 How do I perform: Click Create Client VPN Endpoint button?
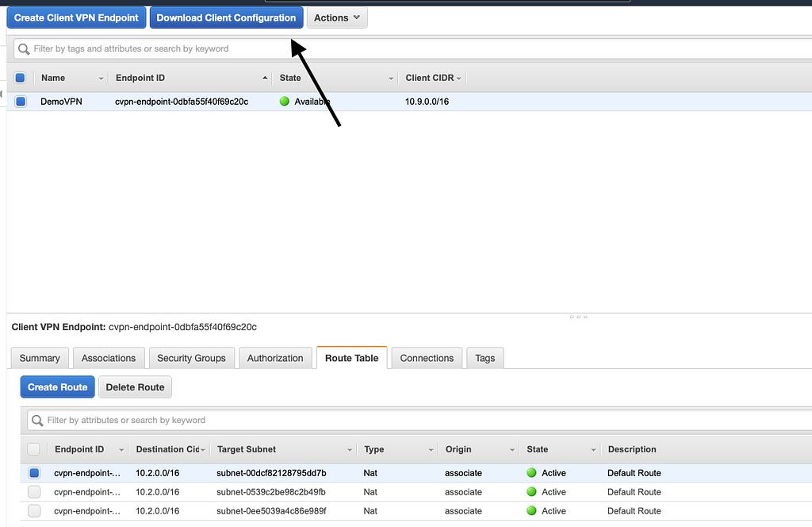click(x=76, y=17)
